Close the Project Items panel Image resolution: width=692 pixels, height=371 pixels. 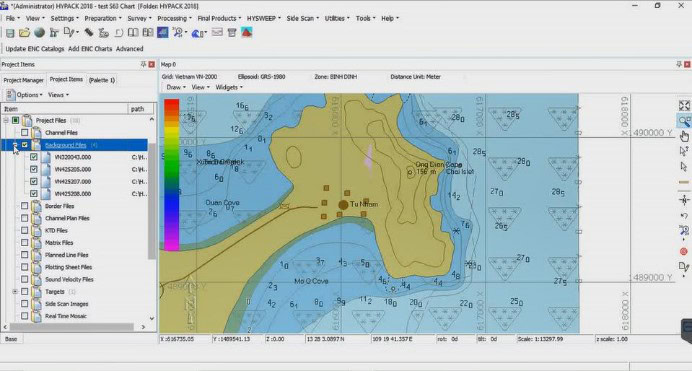(x=152, y=64)
